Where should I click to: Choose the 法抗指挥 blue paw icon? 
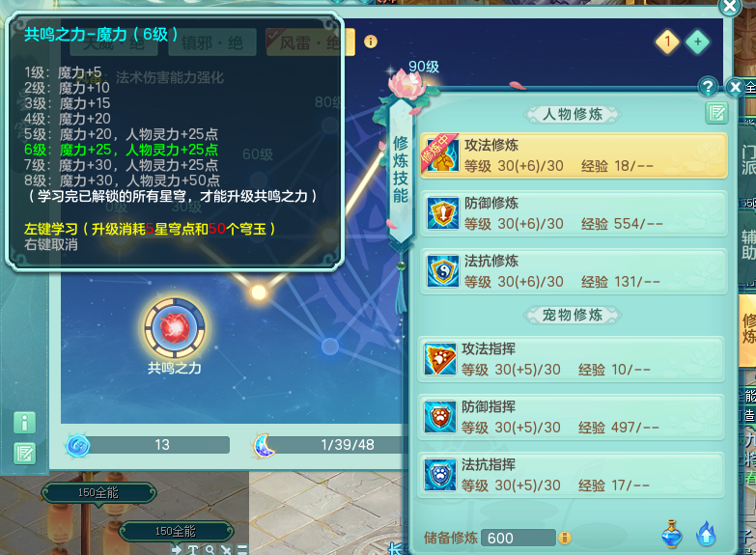440,475
